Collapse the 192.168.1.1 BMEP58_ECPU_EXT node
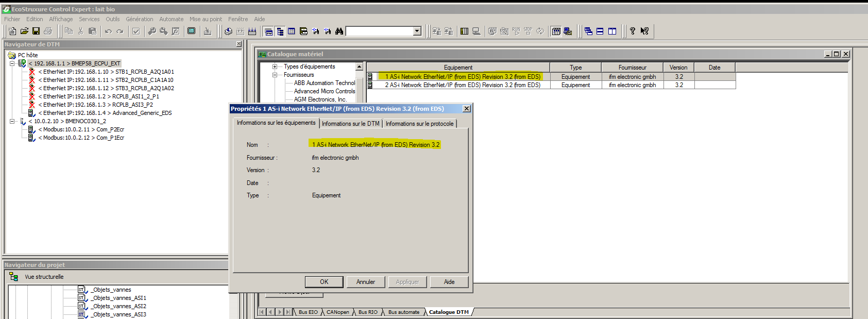 [12, 64]
